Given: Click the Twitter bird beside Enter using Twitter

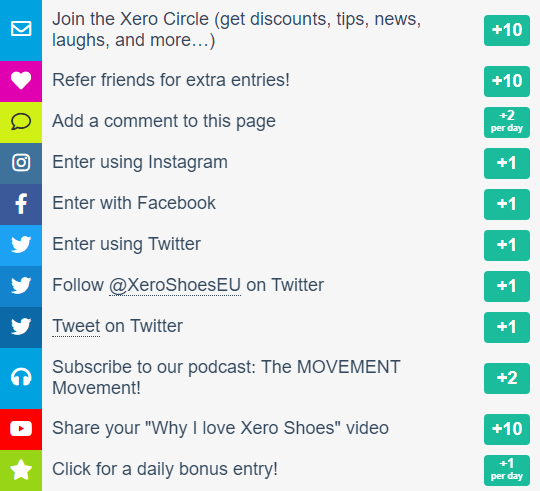Looking at the screenshot, I should tap(21, 244).
